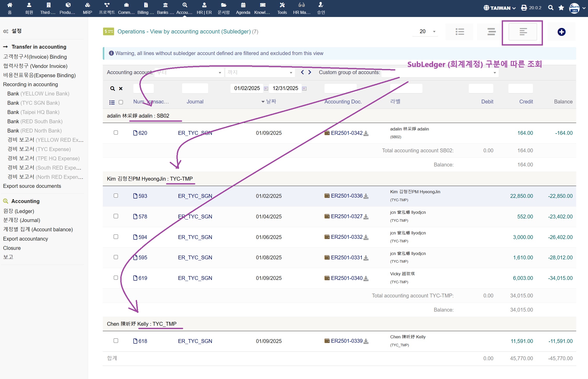Open the TAIWAN entity selector dropdown
Viewport: 588px width, 379px height.
tap(500, 8)
